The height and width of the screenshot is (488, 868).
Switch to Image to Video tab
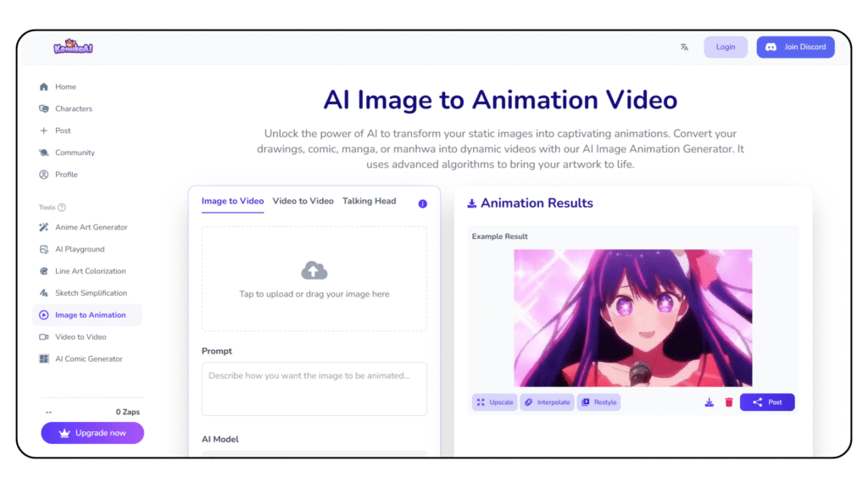tap(232, 202)
